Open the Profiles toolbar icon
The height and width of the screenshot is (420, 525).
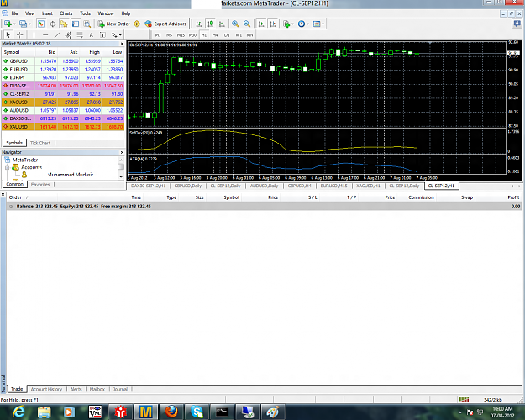tap(23, 24)
